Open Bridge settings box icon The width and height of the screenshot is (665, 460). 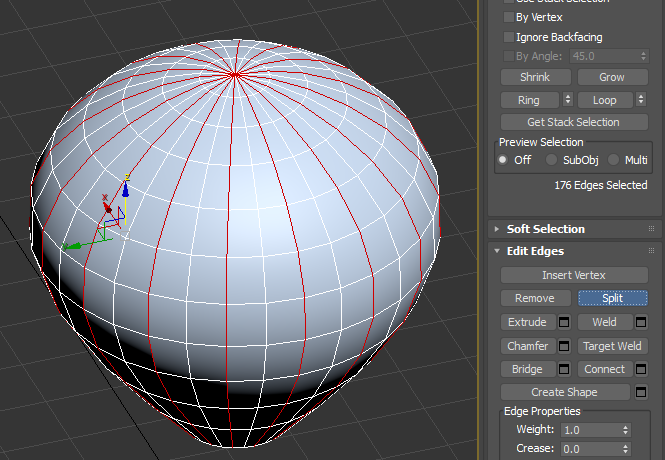point(564,369)
